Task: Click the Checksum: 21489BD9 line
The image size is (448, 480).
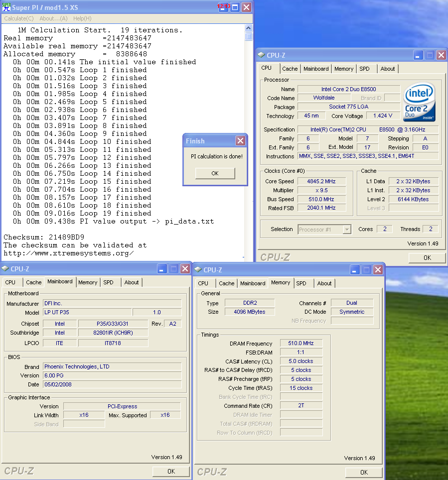Action: tap(44, 237)
